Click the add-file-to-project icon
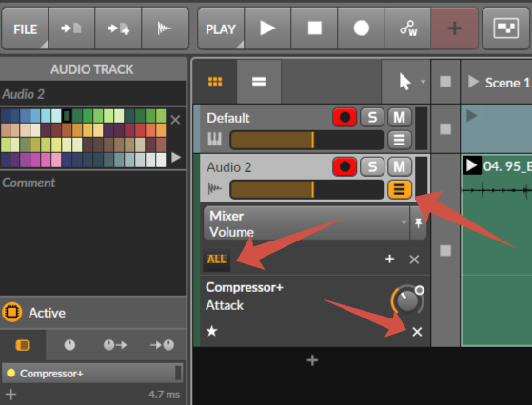The image size is (532, 405). click(118, 29)
